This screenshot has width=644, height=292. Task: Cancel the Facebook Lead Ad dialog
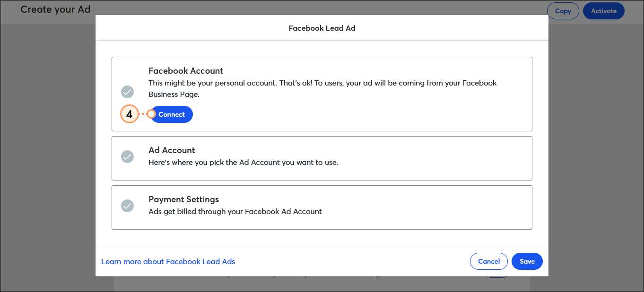click(x=489, y=261)
